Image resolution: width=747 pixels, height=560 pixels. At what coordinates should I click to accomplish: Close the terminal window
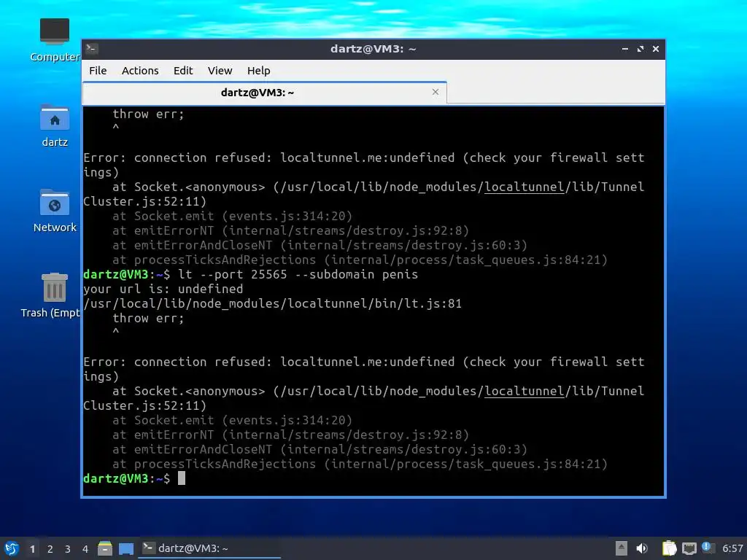pos(656,49)
